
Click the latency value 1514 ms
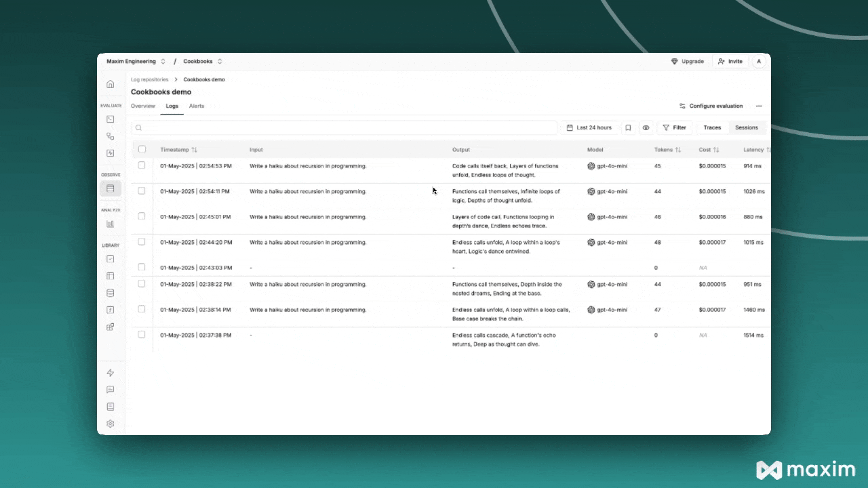tap(753, 335)
